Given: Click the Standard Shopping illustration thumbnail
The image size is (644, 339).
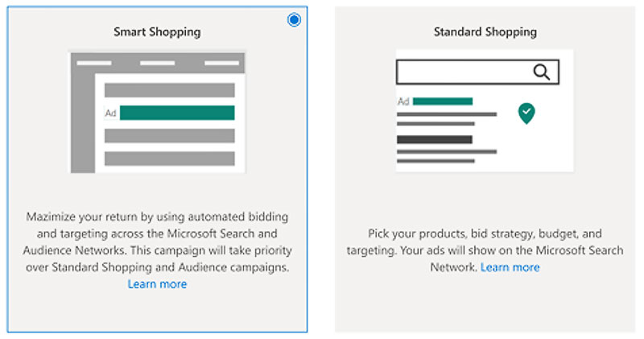Looking at the screenshot, I should pos(485,110).
